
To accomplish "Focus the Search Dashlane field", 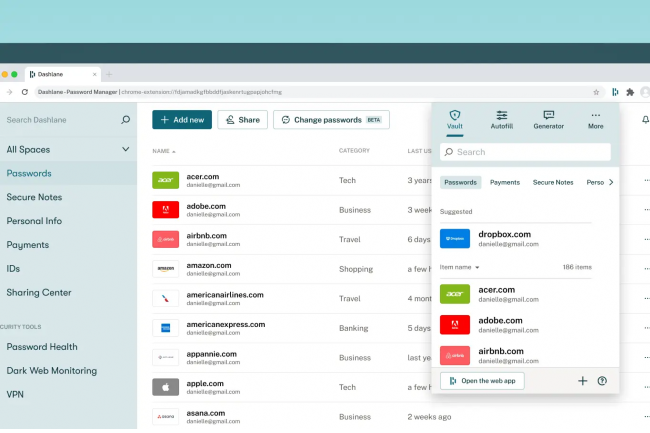I will [62, 120].
